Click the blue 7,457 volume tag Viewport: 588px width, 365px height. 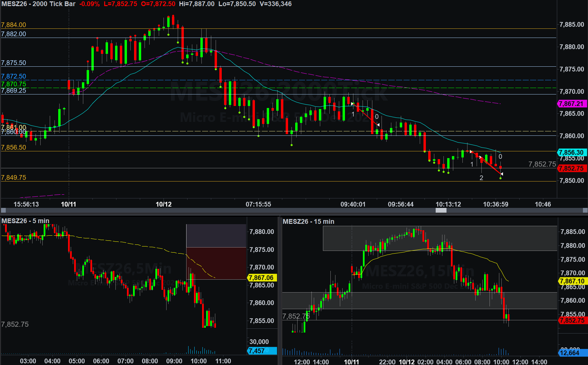click(262, 351)
